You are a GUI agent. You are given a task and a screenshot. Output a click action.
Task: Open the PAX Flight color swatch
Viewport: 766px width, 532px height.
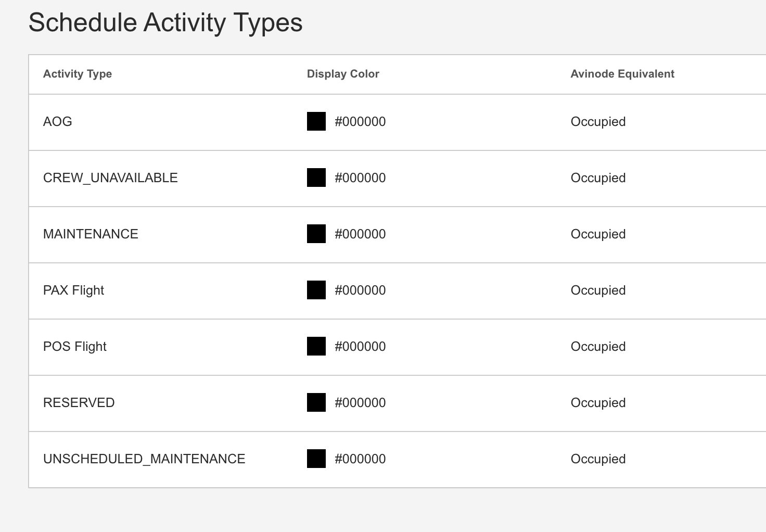click(316, 290)
